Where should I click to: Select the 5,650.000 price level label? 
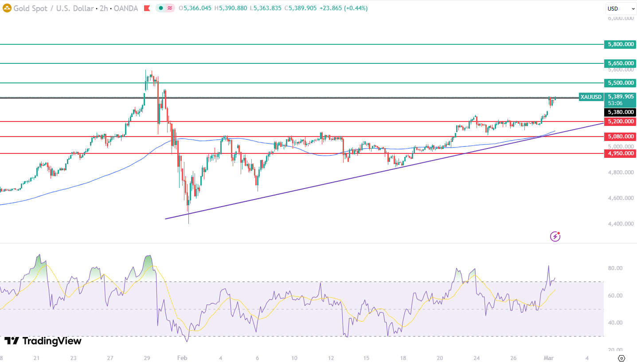click(x=620, y=63)
